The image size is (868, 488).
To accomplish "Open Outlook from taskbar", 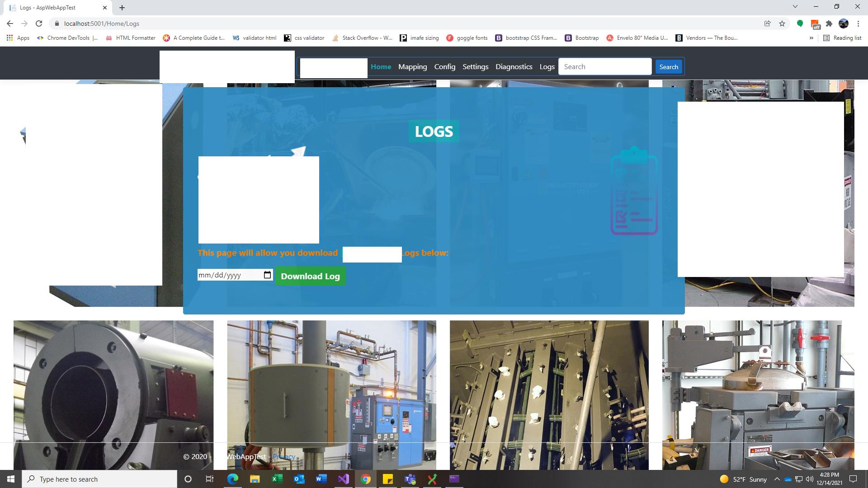I will [x=299, y=479].
